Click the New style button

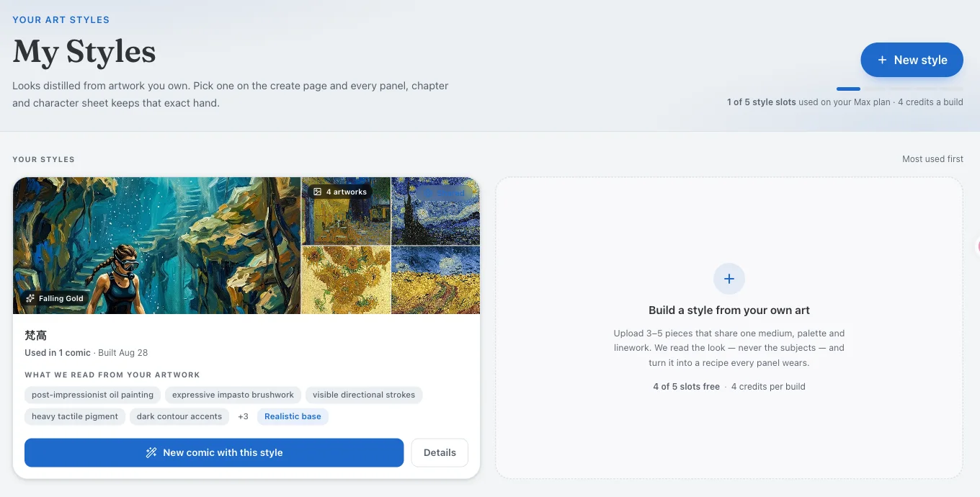tap(912, 60)
